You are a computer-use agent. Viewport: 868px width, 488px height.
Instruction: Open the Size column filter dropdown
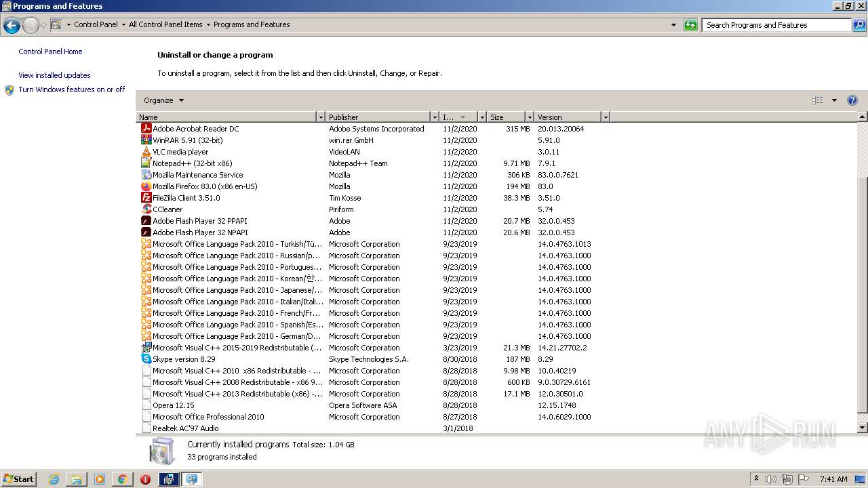(x=529, y=117)
